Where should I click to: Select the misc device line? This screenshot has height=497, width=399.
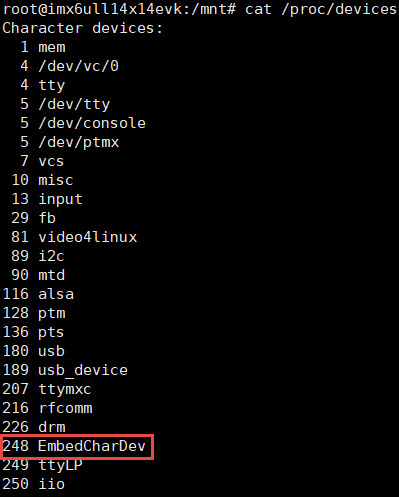[42, 180]
